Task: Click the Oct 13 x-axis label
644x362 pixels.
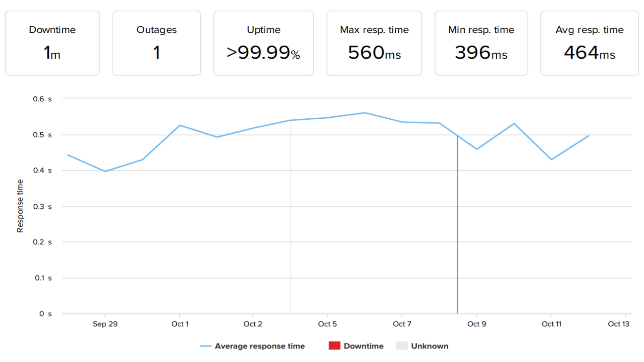Action: [619, 324]
